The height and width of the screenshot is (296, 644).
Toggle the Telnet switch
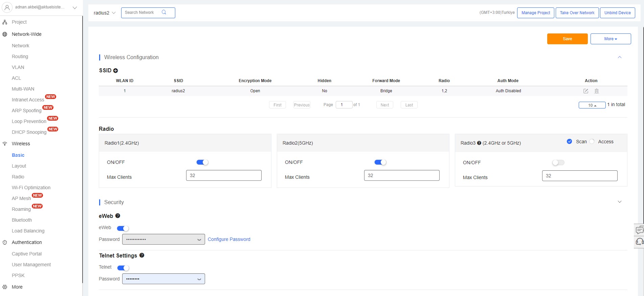(123, 268)
